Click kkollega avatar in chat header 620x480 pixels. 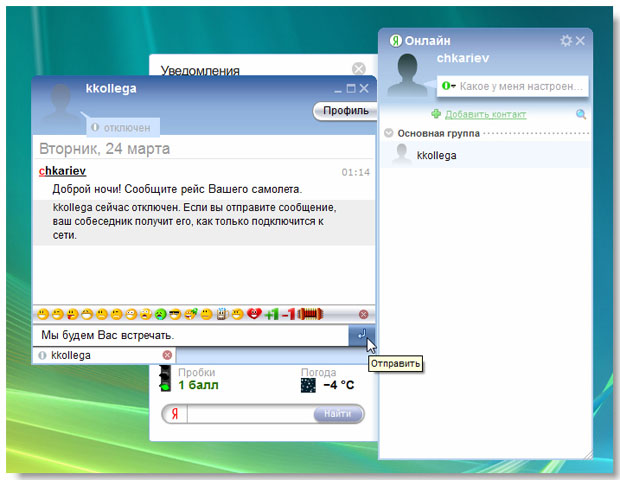click(62, 105)
